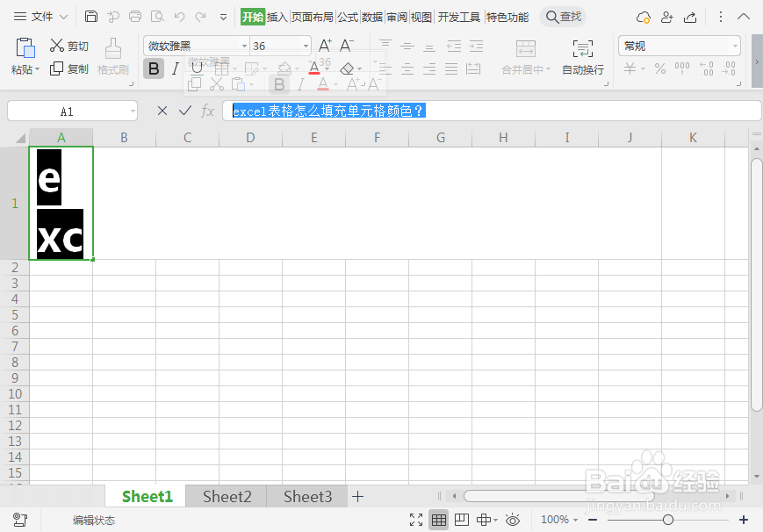Click decrease decimal places icon
763x532 pixels.
click(729, 68)
